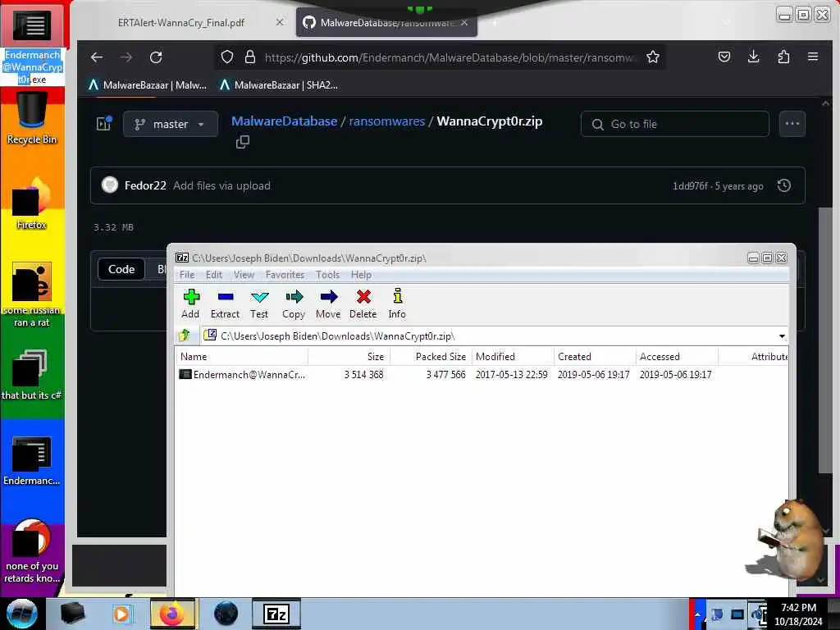Open the media player taskbar icon
The height and width of the screenshot is (630, 840).
(x=121, y=614)
